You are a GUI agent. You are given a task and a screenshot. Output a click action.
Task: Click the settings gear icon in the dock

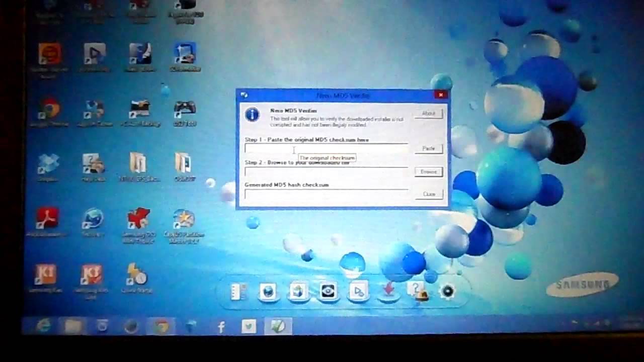point(447,291)
